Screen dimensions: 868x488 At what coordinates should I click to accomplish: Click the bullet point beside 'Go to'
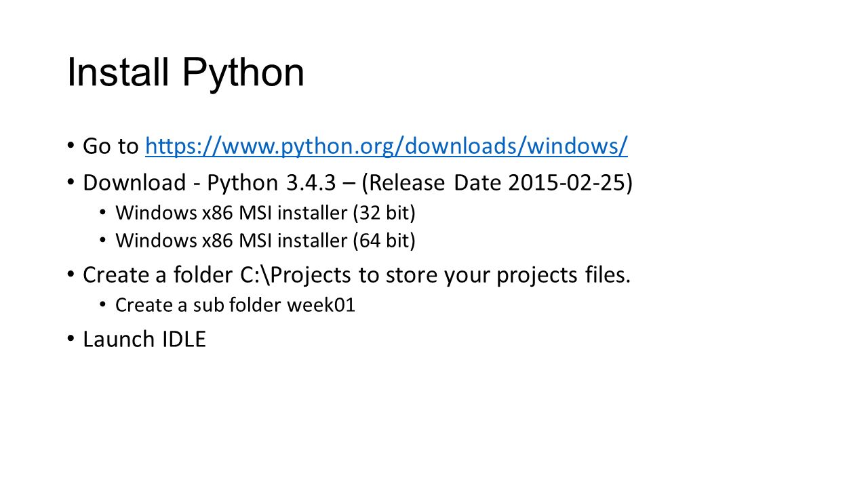[71, 146]
